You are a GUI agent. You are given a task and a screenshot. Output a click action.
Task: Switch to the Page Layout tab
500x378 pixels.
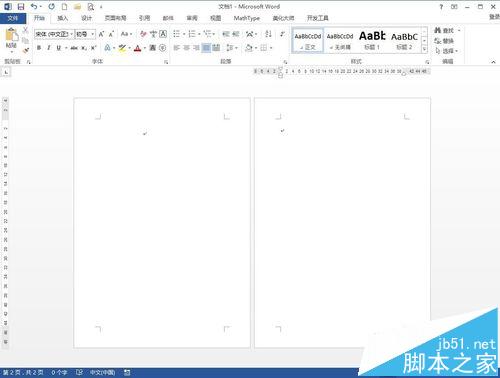[x=115, y=18]
